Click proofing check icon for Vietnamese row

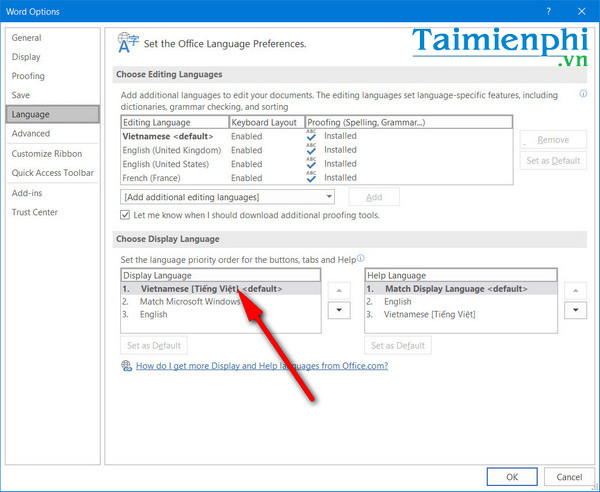pos(311,136)
